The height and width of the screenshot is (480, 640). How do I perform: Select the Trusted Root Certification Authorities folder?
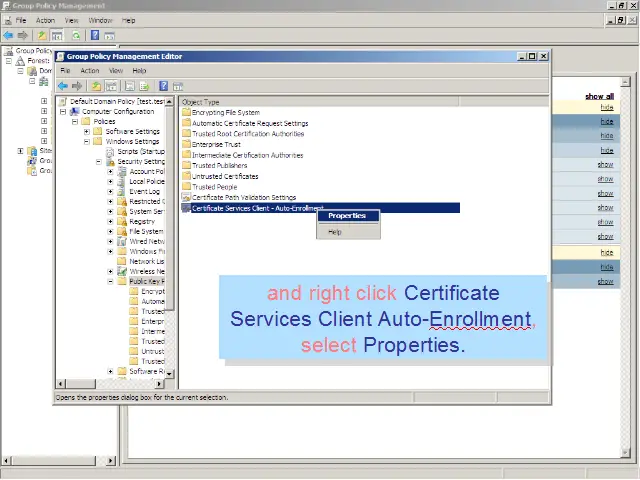(x=248, y=134)
